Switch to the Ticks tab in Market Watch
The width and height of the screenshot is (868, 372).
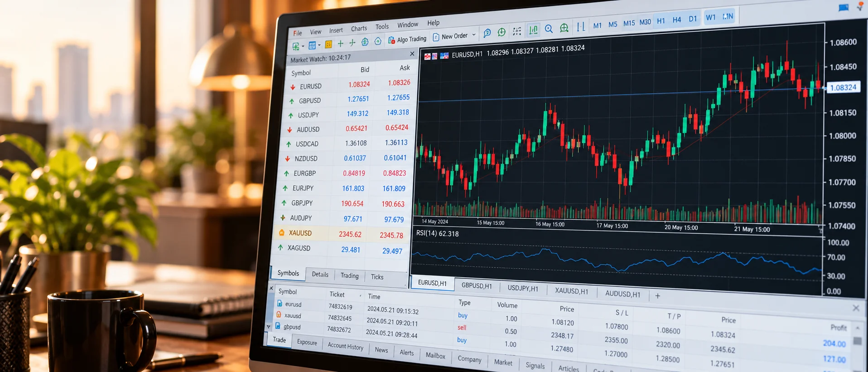pyautogui.click(x=377, y=277)
